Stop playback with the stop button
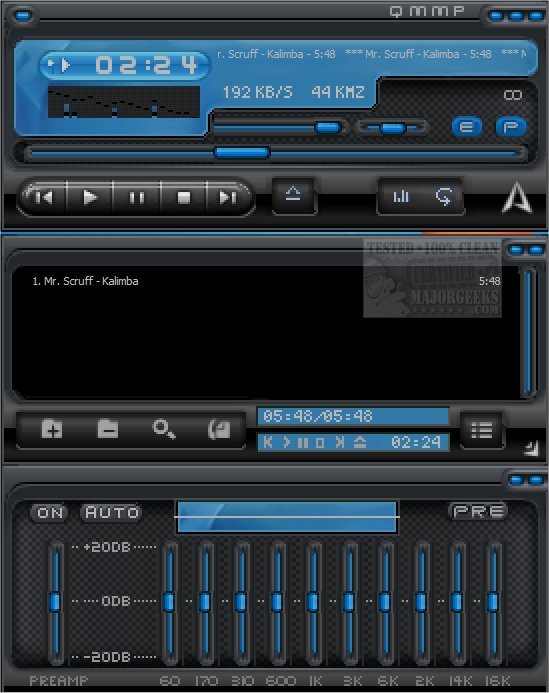549x693 pixels. (x=183, y=197)
